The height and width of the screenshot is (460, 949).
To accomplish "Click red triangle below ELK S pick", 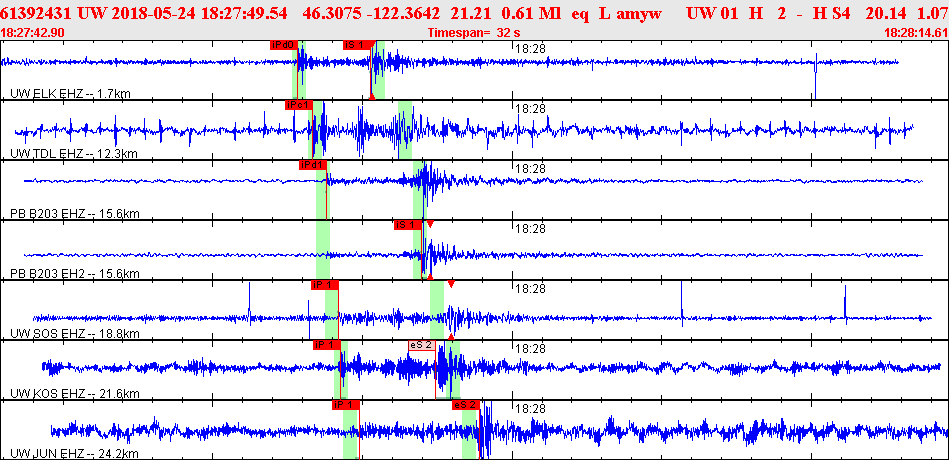I will (372, 96).
